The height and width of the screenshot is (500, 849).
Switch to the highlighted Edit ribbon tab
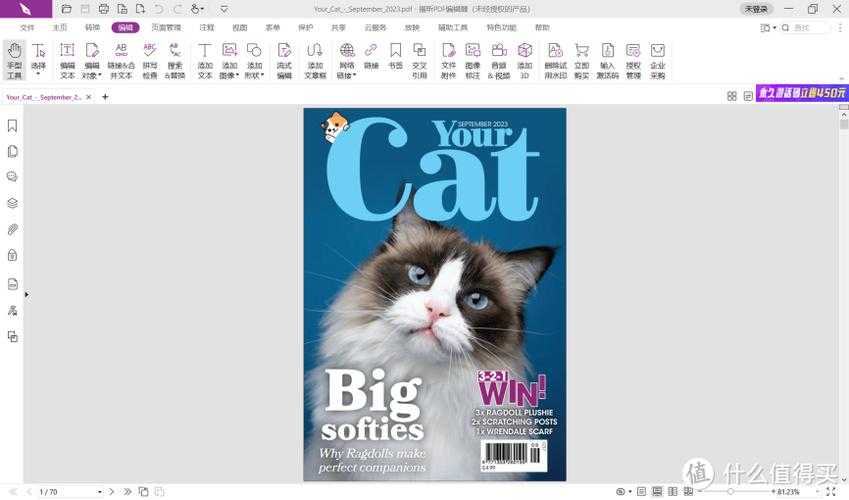point(126,28)
